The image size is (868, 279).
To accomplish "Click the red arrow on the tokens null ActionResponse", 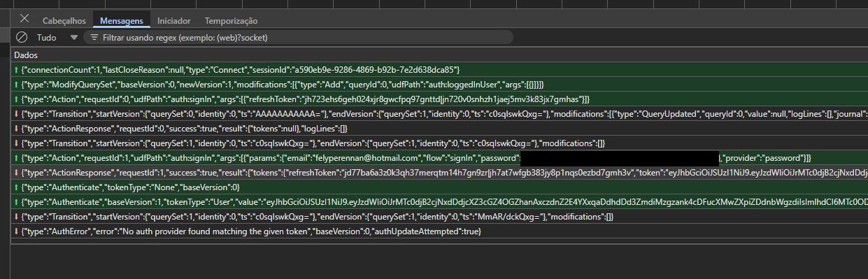I will (x=16, y=129).
